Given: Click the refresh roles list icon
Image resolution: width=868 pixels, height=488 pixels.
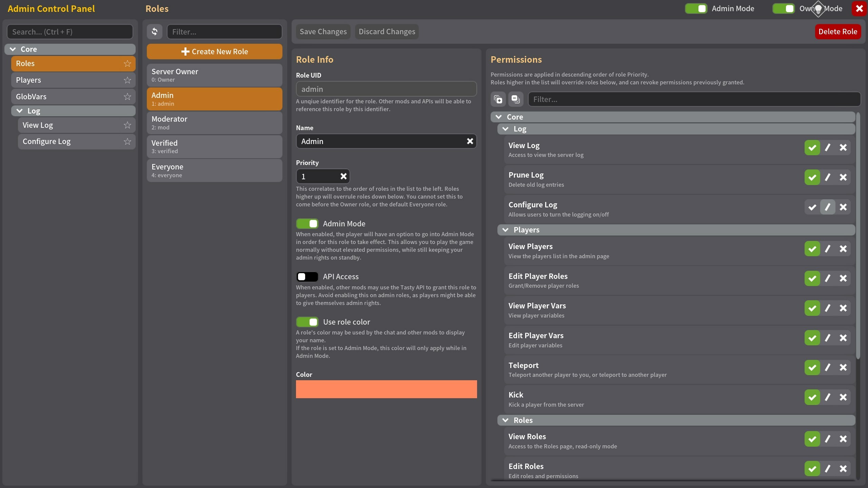Looking at the screenshot, I should pos(155,32).
